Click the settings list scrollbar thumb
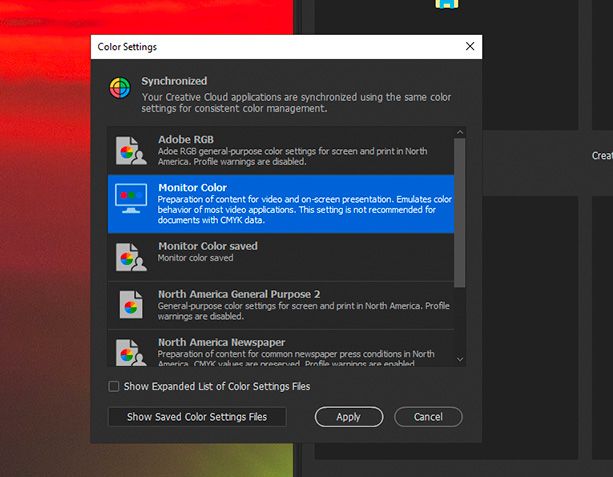 (460, 213)
